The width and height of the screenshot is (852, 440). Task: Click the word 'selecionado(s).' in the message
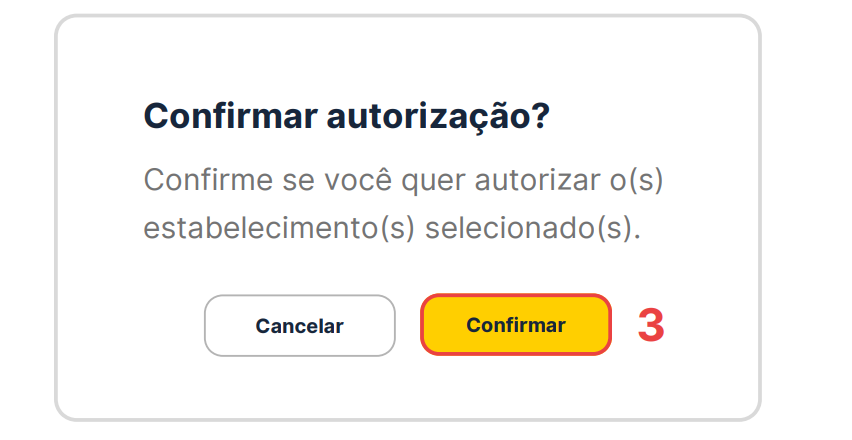pyautogui.click(x=532, y=227)
